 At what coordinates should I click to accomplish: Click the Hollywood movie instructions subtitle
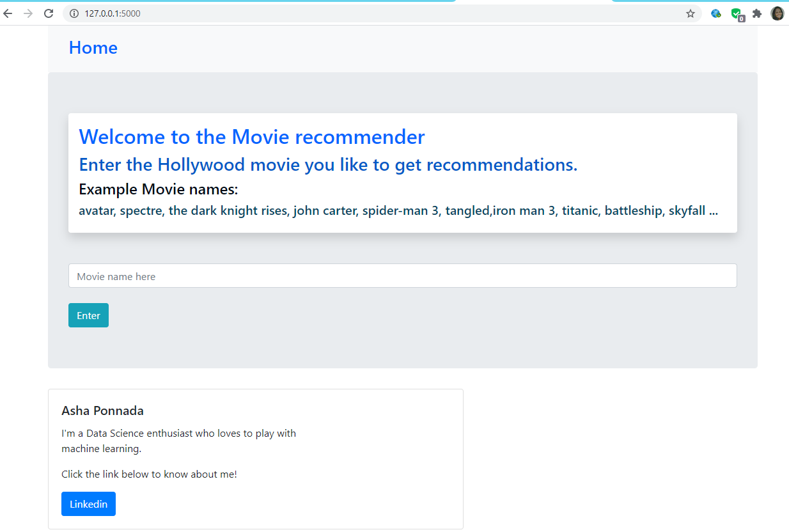[x=327, y=164]
